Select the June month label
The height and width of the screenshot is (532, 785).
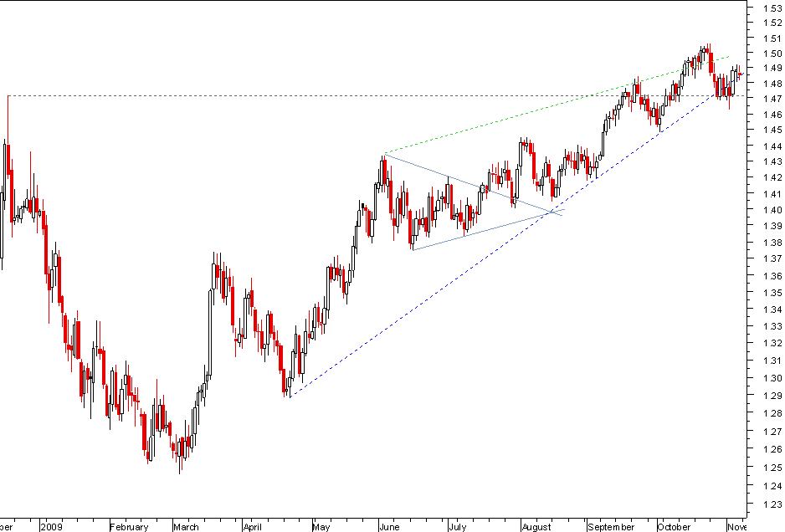point(389,527)
